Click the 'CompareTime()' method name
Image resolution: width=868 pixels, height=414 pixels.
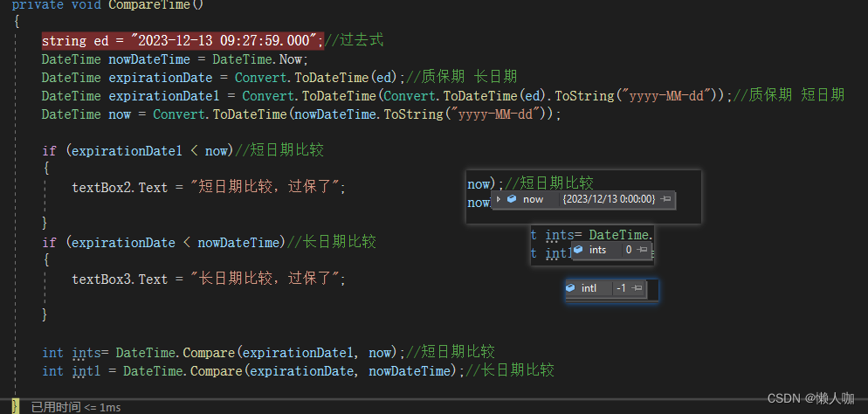click(156, 5)
